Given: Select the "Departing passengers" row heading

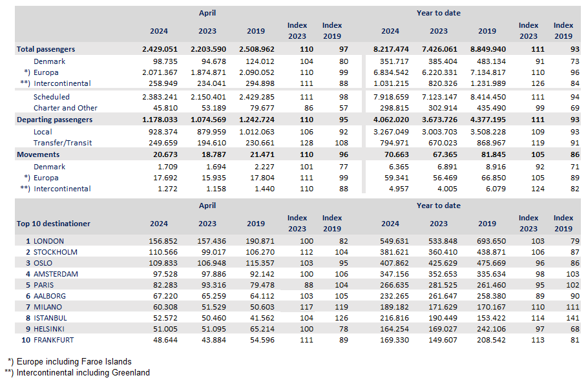Looking at the screenshot, I should pyautogui.click(x=54, y=120).
